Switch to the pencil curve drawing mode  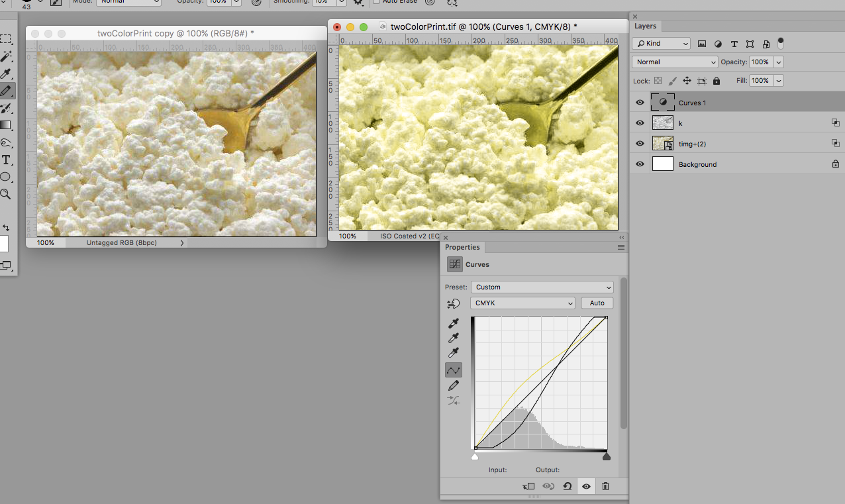453,385
